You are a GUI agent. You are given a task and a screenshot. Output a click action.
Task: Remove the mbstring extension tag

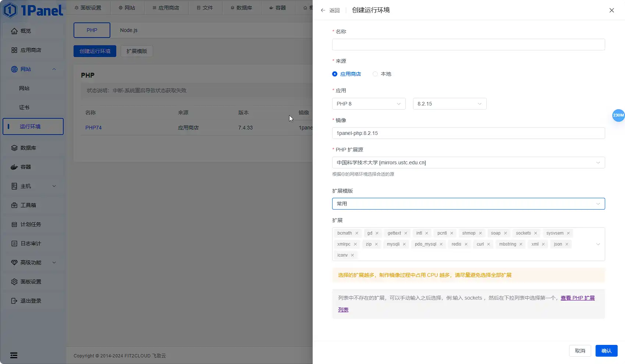click(x=521, y=244)
